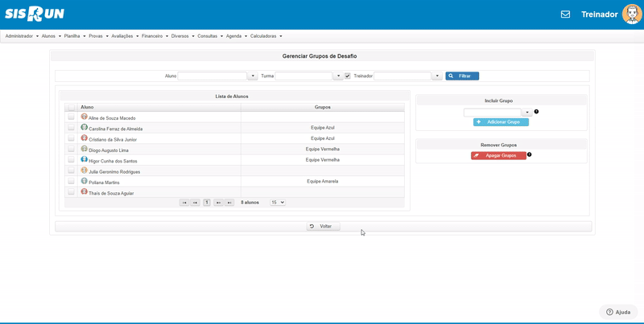
Task: Click the Treinador profile avatar
Action: tap(632, 14)
